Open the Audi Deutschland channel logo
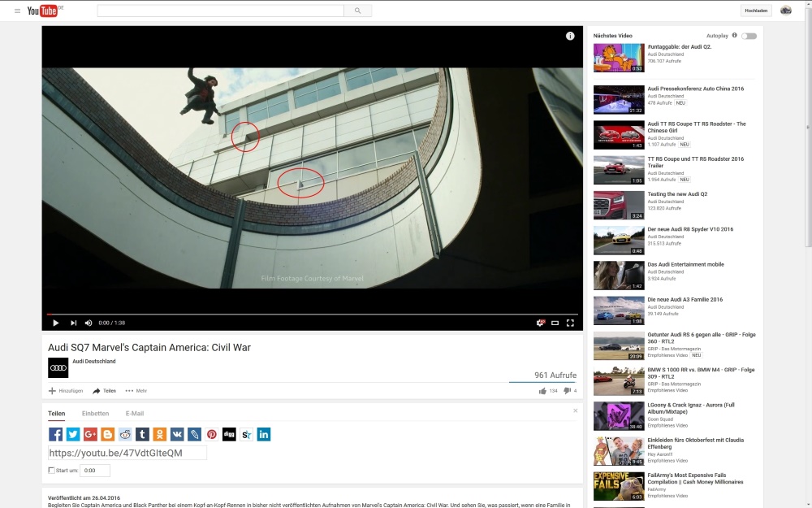Image resolution: width=812 pixels, height=508 pixels. point(58,367)
